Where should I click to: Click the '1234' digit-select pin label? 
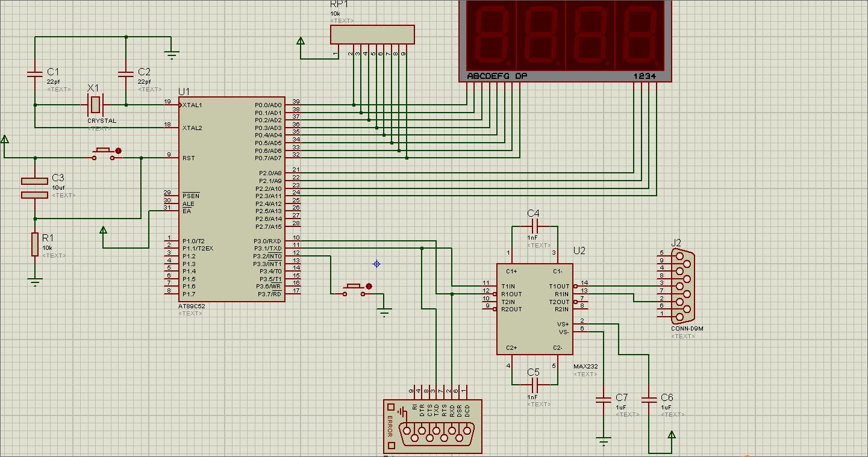[x=645, y=76]
